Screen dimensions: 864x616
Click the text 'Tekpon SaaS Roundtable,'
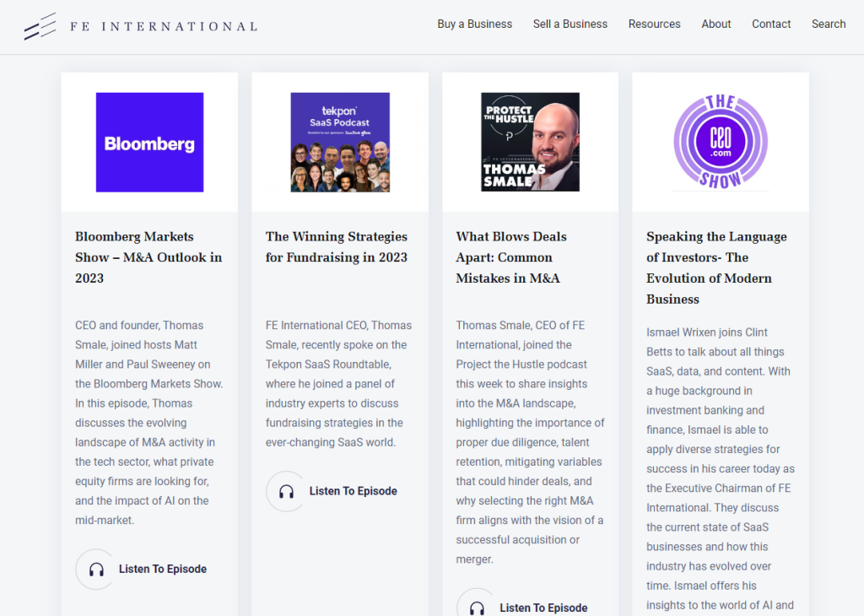[328, 365]
